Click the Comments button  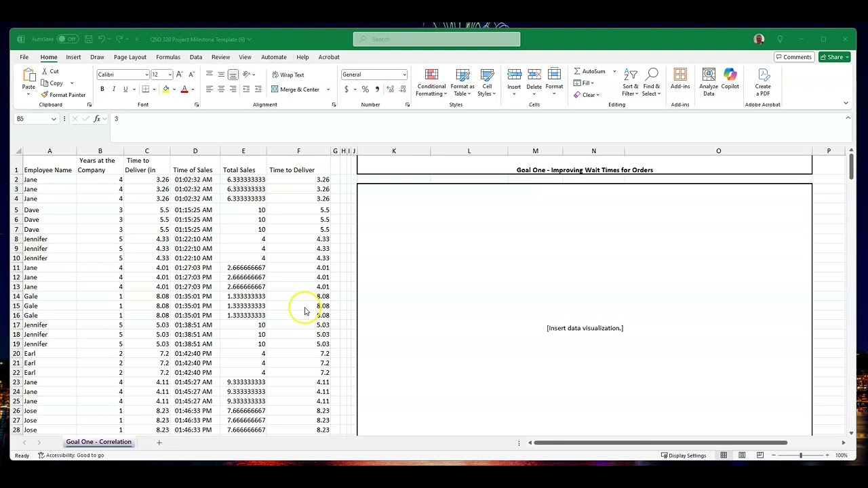pos(793,57)
